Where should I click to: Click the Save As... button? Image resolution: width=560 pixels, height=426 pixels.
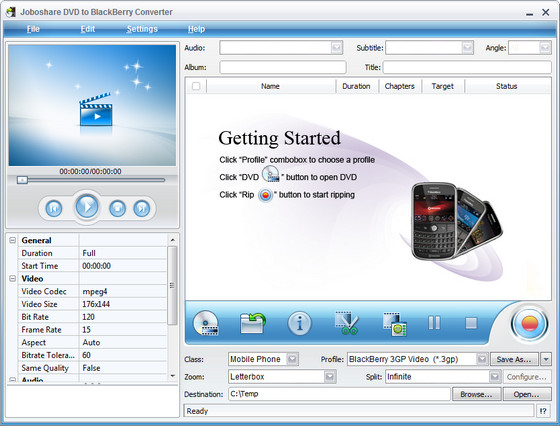point(514,359)
